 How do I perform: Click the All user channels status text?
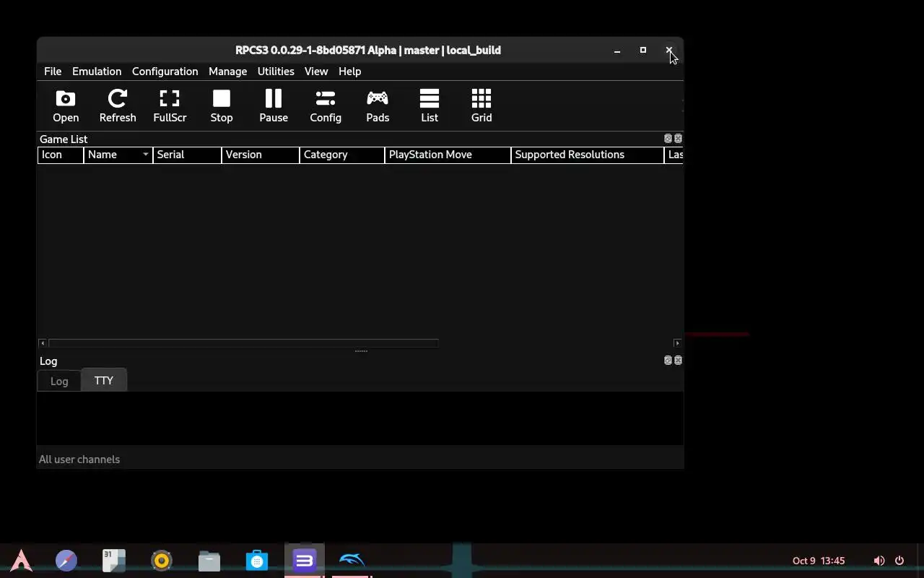(x=79, y=460)
